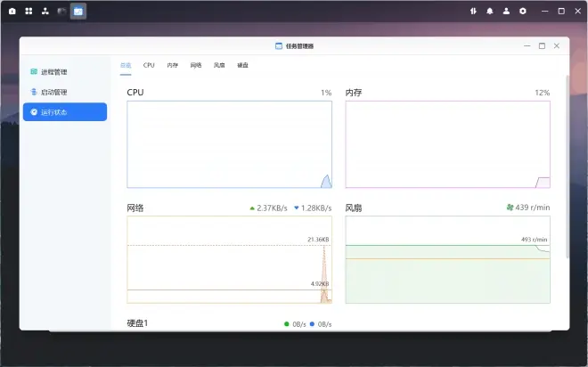Click the network topology icon in top bar
This screenshot has width=588, height=367.
(45, 12)
